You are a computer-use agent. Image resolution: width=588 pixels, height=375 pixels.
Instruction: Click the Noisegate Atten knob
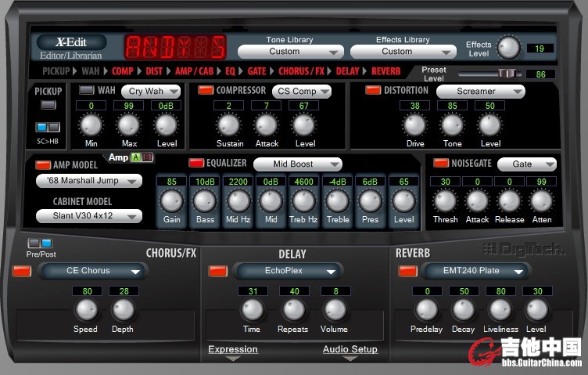point(542,201)
